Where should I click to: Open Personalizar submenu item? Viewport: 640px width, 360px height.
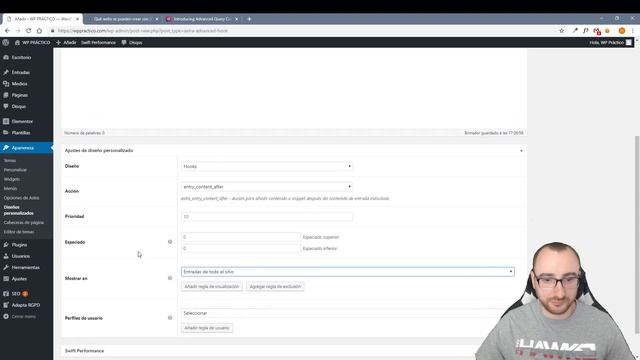[x=15, y=170]
